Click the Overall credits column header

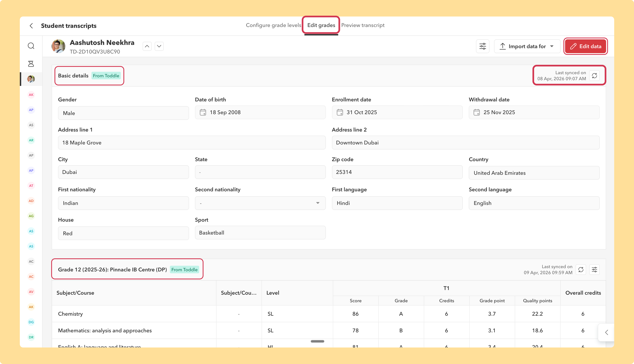(583, 293)
